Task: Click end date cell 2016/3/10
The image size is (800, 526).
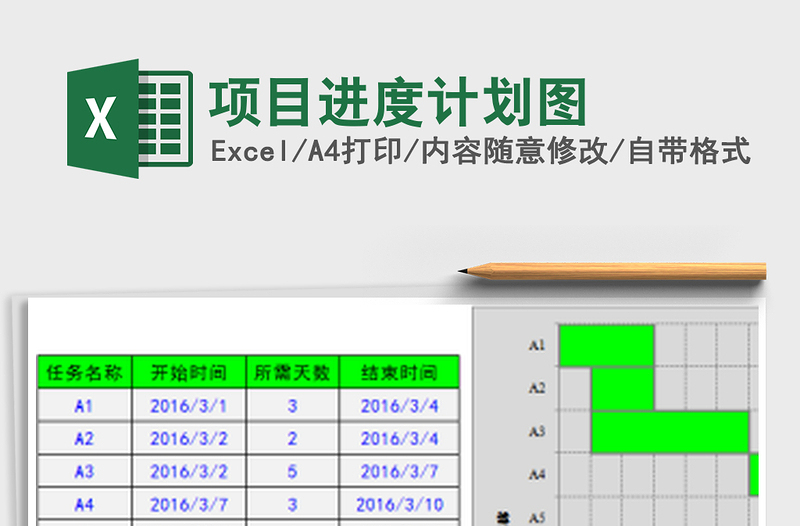Action: (399, 503)
